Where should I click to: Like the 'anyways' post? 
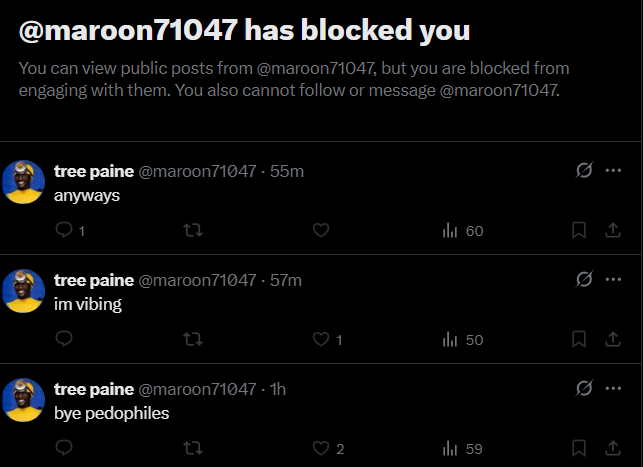tap(321, 230)
